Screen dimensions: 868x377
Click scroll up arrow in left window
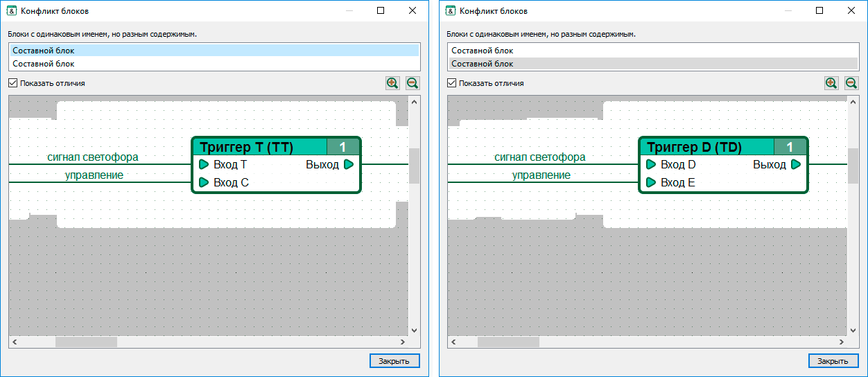[x=415, y=101]
